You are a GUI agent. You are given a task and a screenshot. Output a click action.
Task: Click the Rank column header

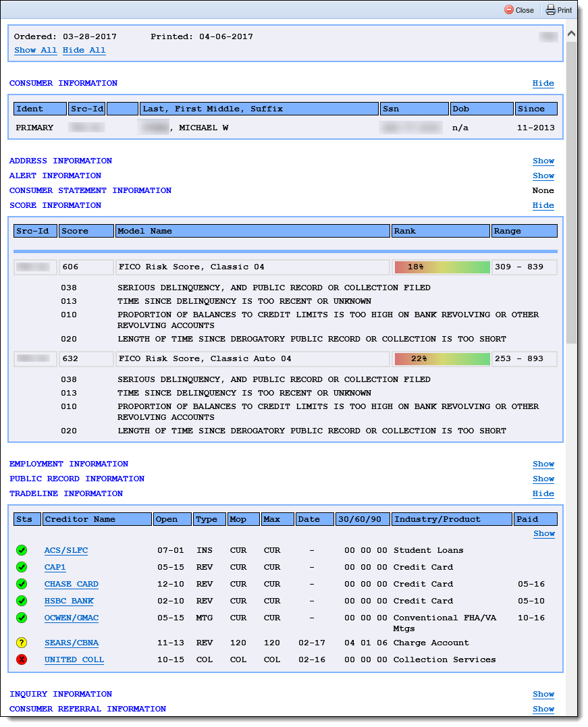[x=441, y=231]
